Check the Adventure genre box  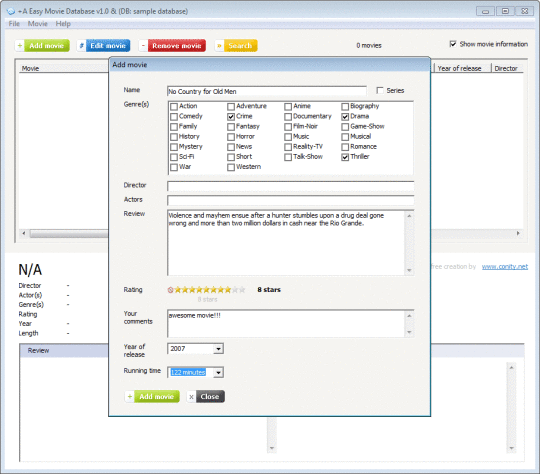231,106
